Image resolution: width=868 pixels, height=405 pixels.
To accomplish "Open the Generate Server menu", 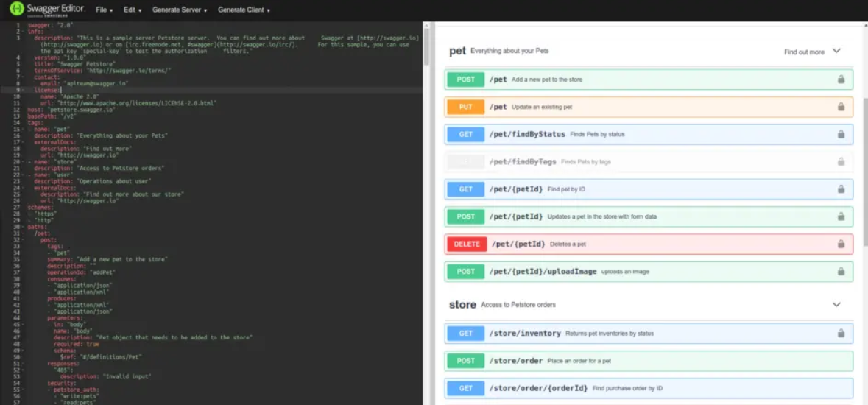I will pos(180,10).
